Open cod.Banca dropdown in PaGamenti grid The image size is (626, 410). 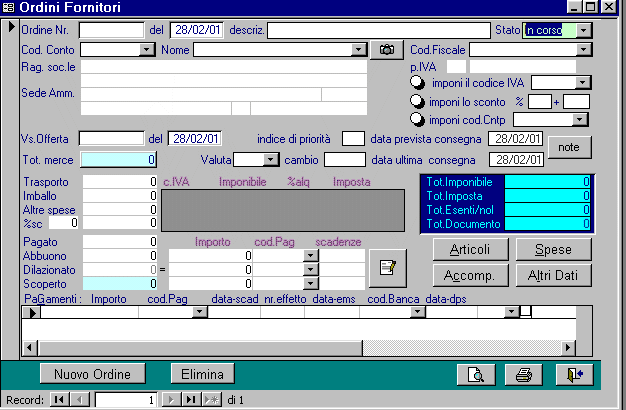pyautogui.click(x=418, y=312)
